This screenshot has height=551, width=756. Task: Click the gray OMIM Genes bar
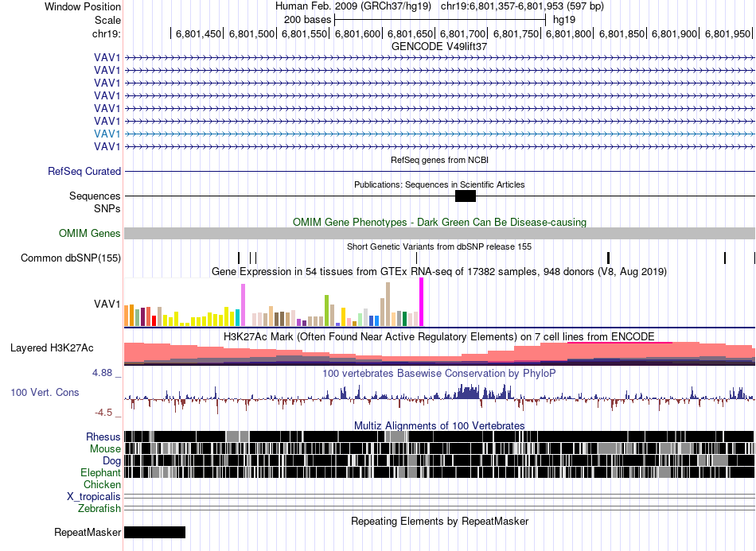click(440, 234)
